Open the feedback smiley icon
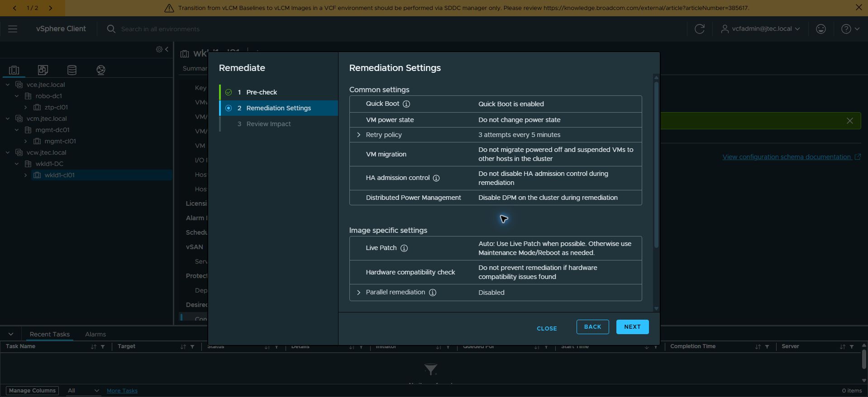The image size is (868, 397). (x=821, y=29)
